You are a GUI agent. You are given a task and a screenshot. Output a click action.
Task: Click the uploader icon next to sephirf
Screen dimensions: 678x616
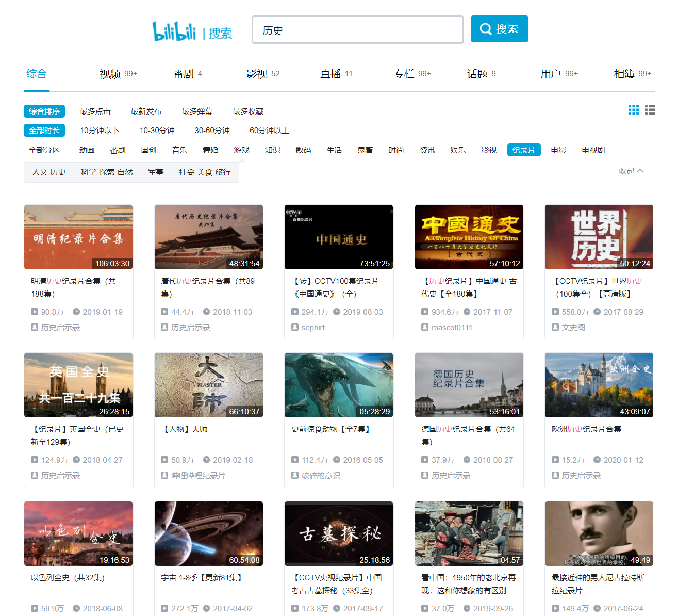click(295, 327)
